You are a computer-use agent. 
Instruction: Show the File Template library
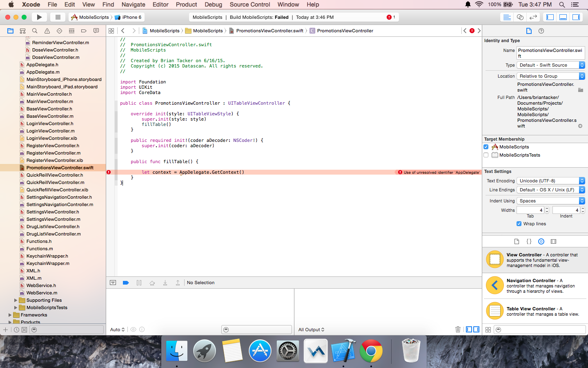pos(517,242)
